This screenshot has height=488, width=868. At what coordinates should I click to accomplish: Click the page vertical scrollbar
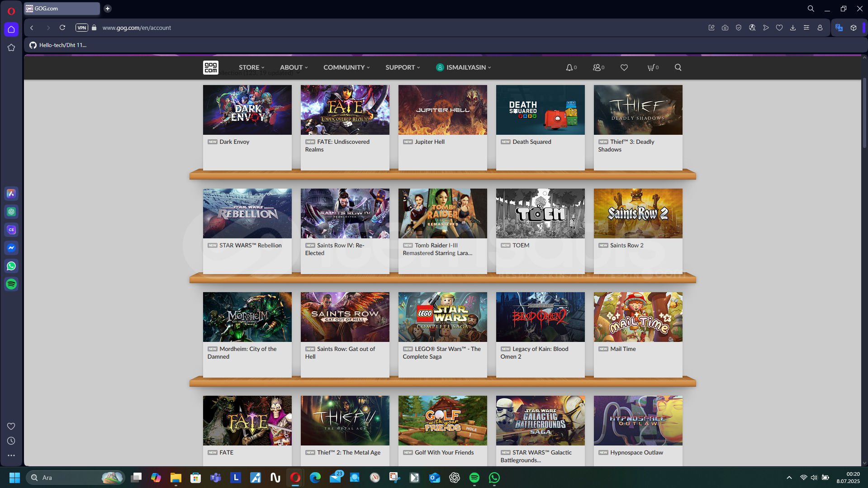864,113
